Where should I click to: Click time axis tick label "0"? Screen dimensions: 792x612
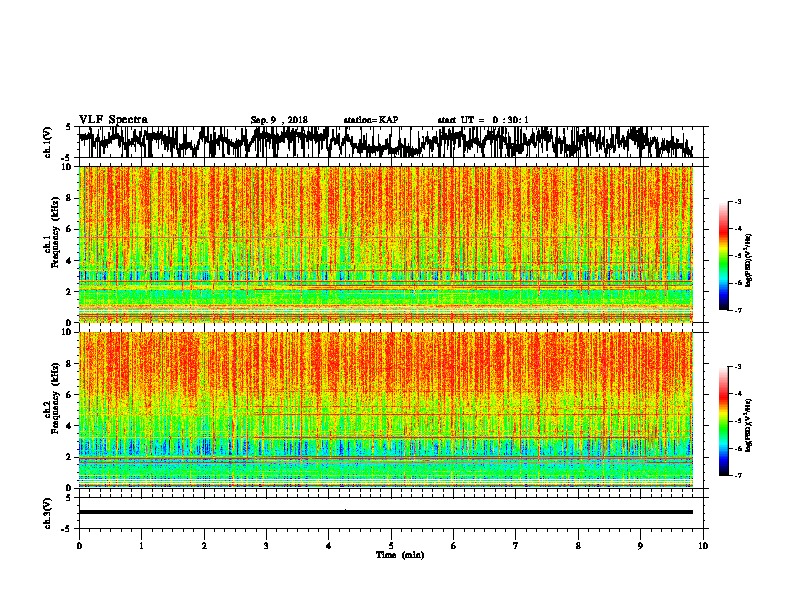[x=79, y=546]
